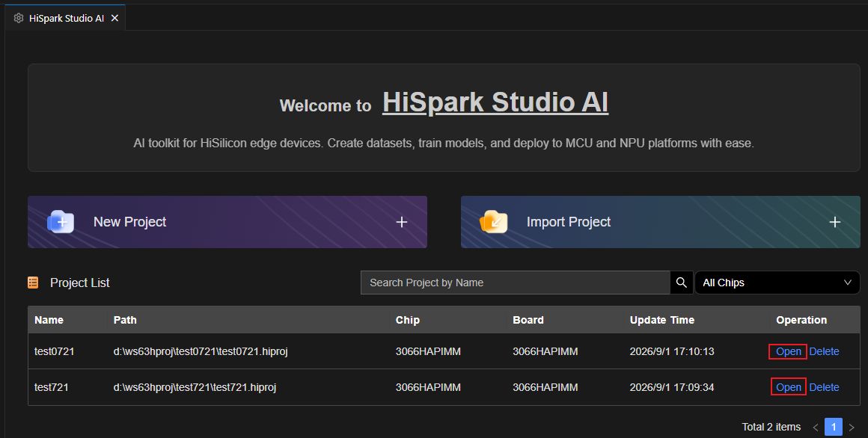Click the plus sign on New Project card
The height and width of the screenshot is (438, 868).
click(x=402, y=222)
